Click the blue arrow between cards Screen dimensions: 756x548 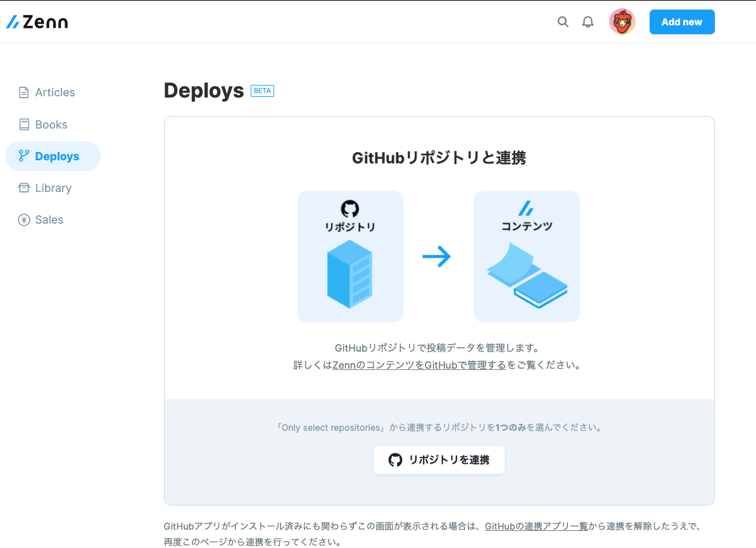click(436, 256)
